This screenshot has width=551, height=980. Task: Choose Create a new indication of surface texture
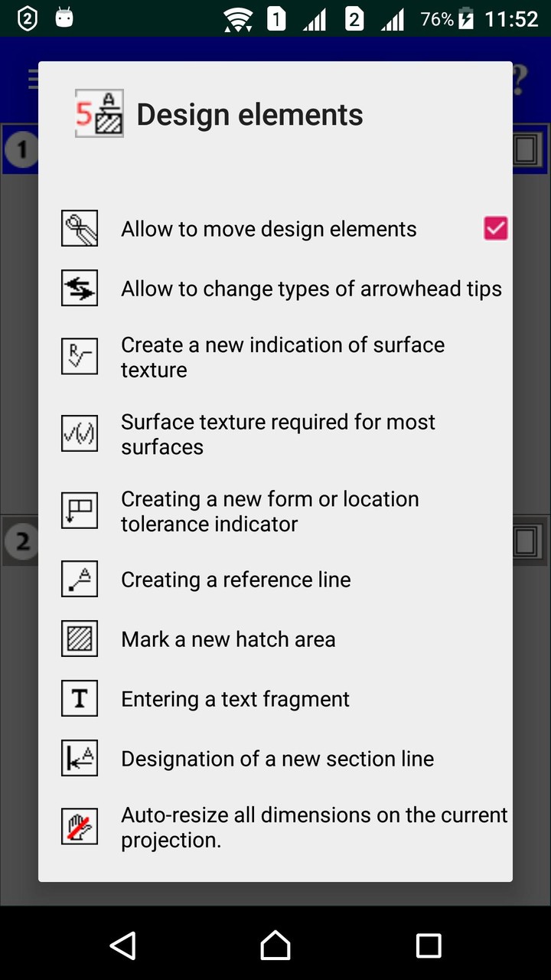pyautogui.click(x=282, y=357)
